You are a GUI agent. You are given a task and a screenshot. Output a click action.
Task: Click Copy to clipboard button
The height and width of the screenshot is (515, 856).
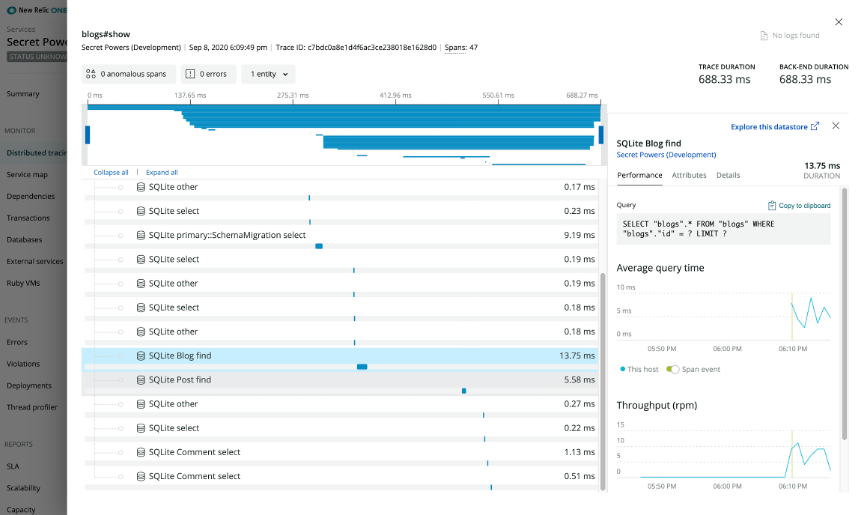(799, 205)
